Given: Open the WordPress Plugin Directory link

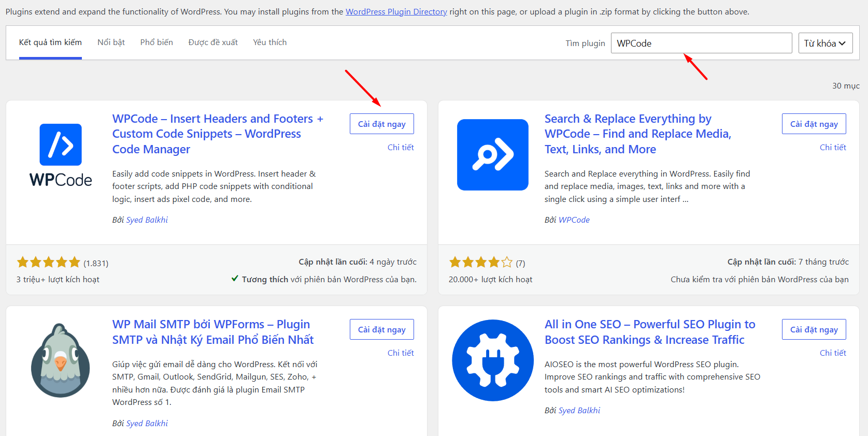Looking at the screenshot, I should tap(396, 11).
